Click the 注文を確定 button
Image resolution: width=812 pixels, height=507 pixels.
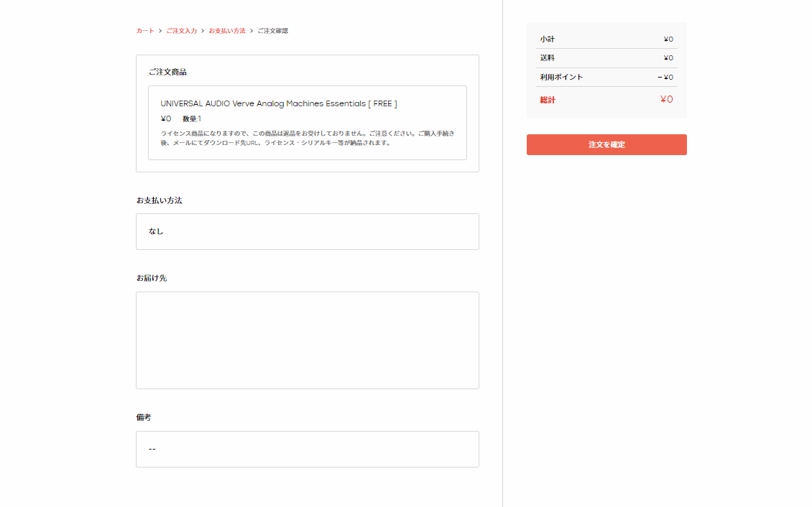pyautogui.click(x=606, y=145)
